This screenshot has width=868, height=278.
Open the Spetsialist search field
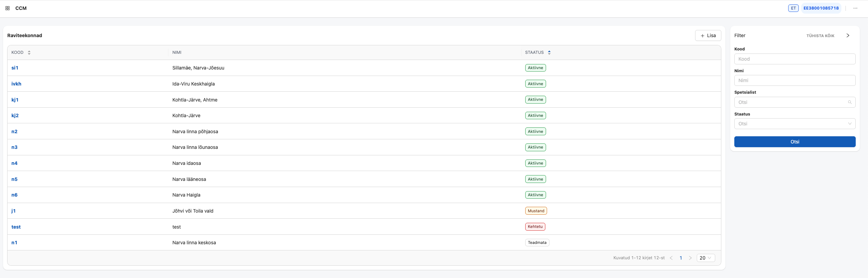[795, 102]
